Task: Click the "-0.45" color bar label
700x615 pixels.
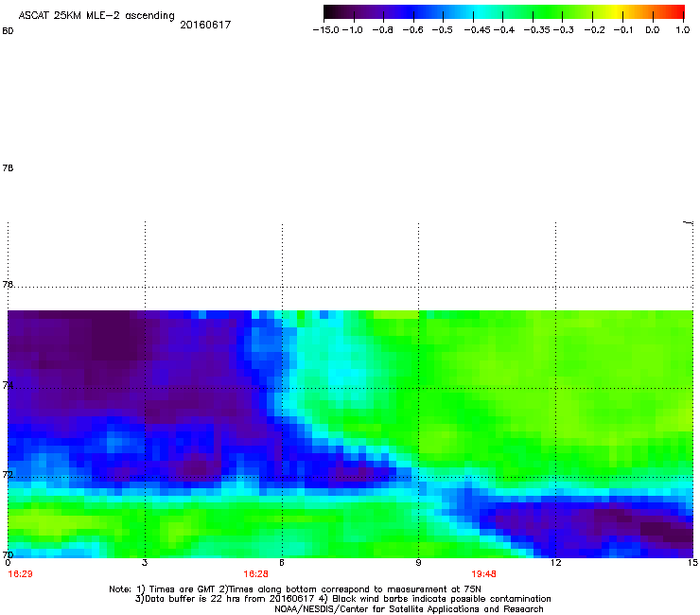Action: 478,30
